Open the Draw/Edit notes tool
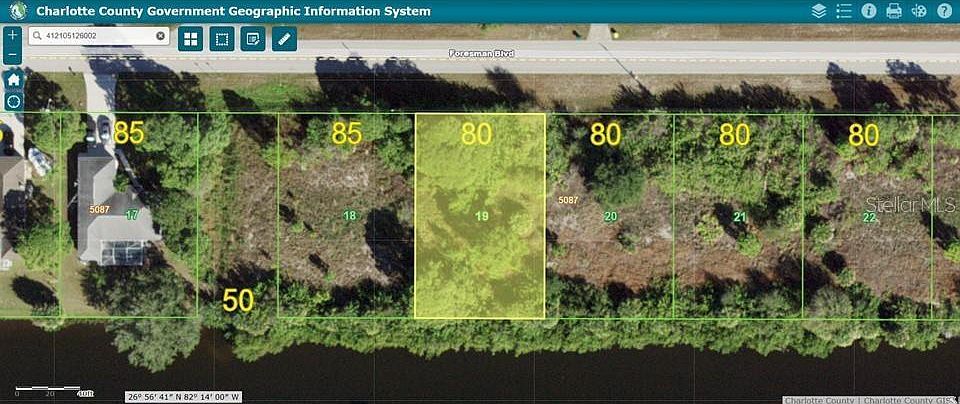This screenshot has width=960, height=404. pos(253,39)
